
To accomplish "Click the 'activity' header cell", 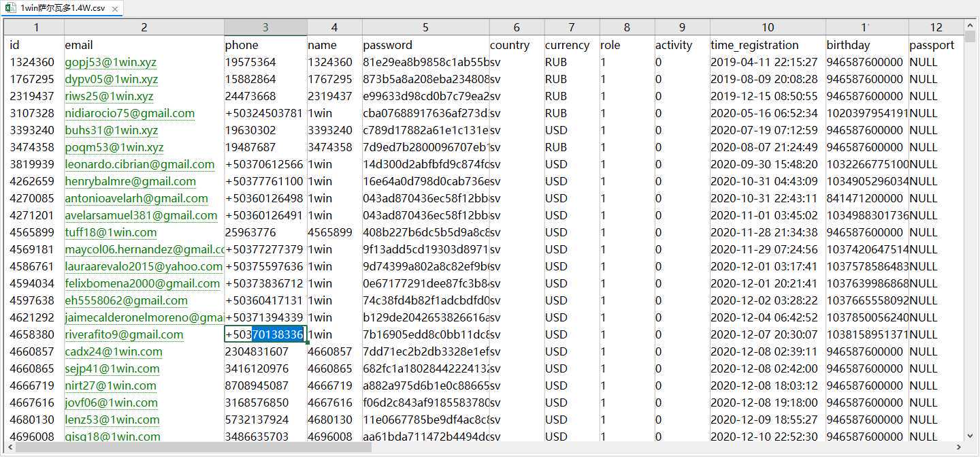I will click(682, 45).
